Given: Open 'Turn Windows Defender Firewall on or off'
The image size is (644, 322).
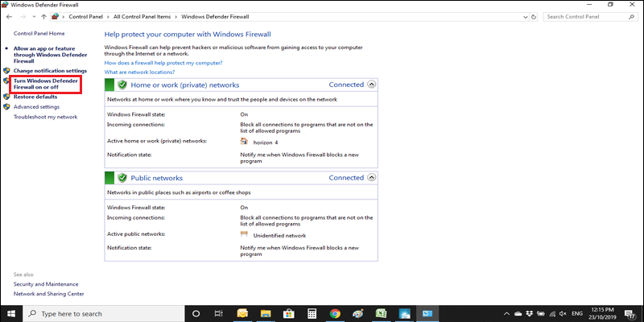Looking at the screenshot, I should coord(46,85).
